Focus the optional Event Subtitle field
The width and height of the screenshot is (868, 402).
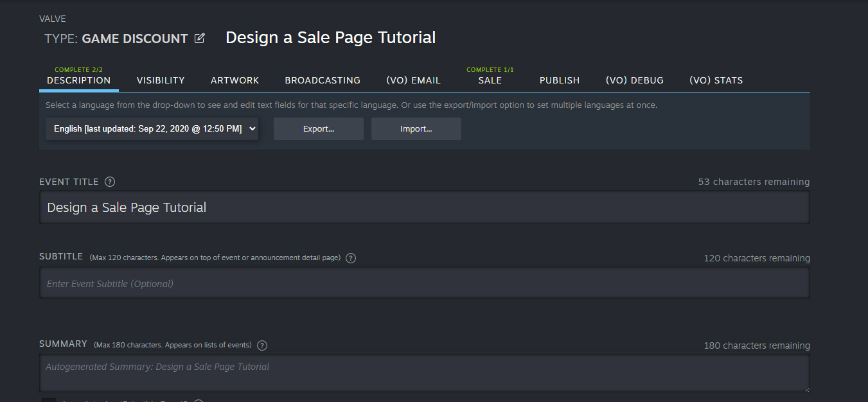(424, 283)
